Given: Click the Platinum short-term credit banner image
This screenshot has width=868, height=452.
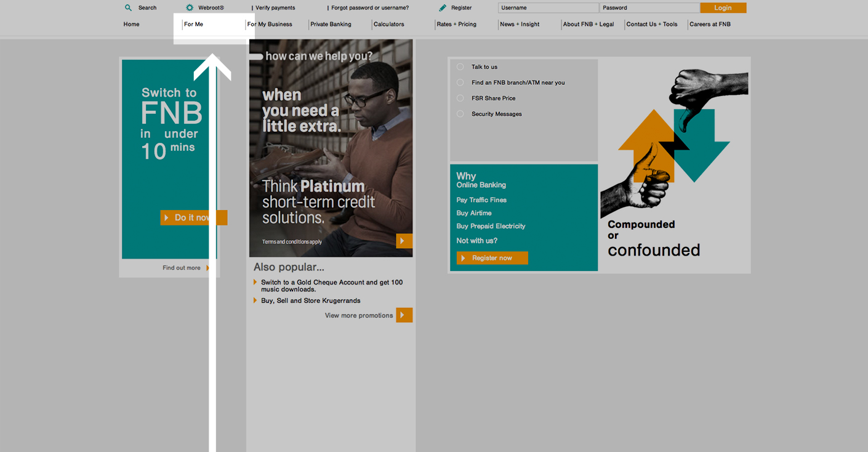Looking at the screenshot, I should 331,148.
